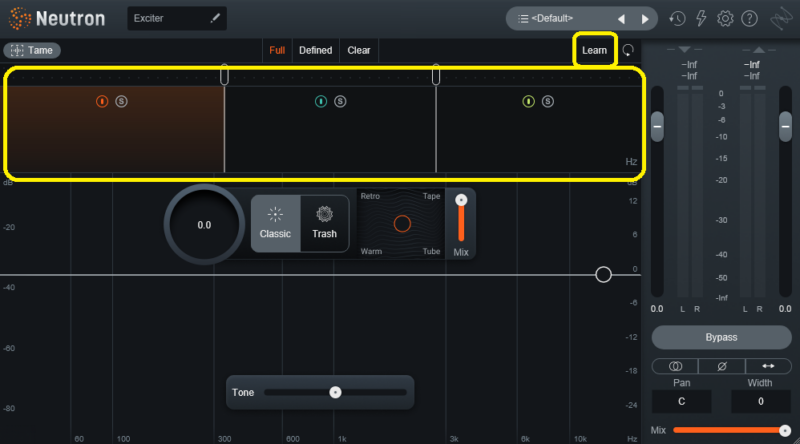
Task: Toggle the yellow high band power button
Action: [529, 102]
